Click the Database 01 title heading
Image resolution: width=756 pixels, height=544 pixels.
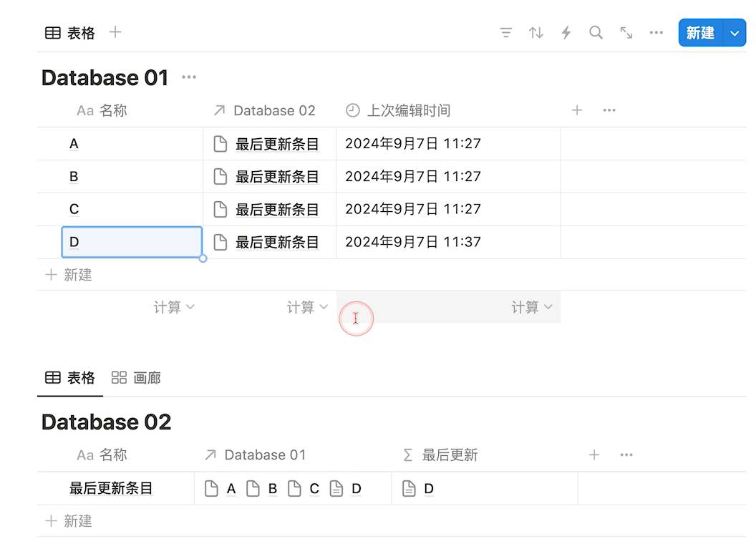[x=105, y=77]
